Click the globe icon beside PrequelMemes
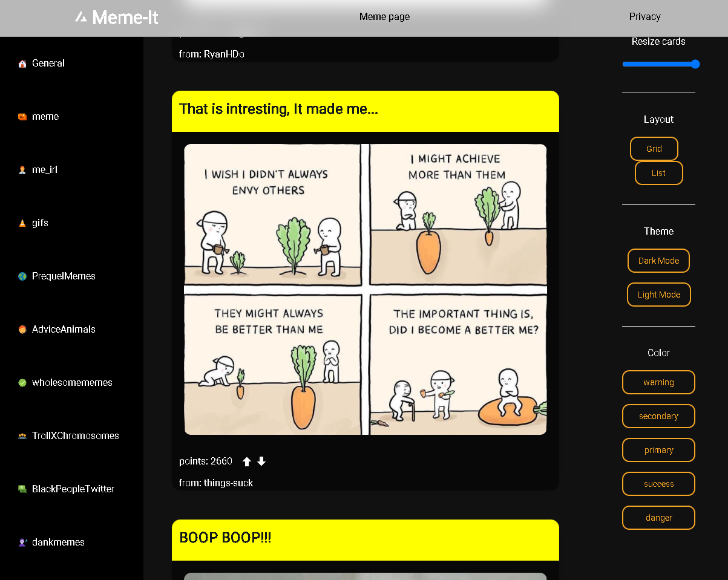The width and height of the screenshot is (728, 580). point(22,276)
